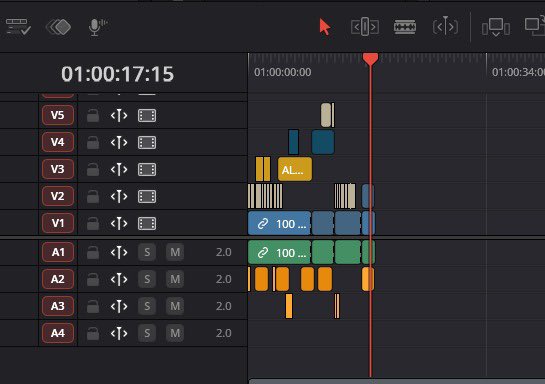Image resolution: width=545 pixels, height=384 pixels.
Task: Select the A4 track destination button
Action: (x=58, y=333)
